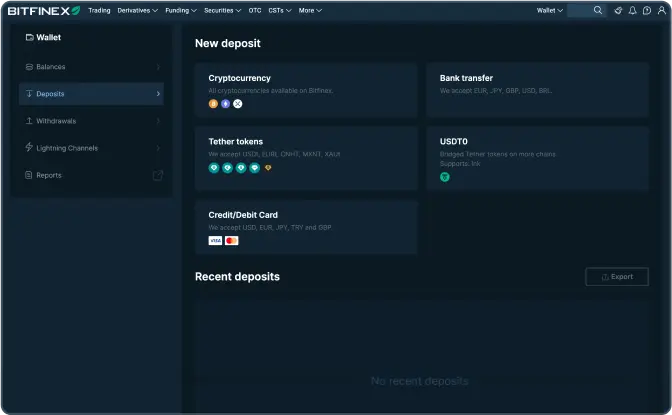This screenshot has width=672, height=415.
Task: Choose the Cryptocurrency deposit card
Action: 306,90
